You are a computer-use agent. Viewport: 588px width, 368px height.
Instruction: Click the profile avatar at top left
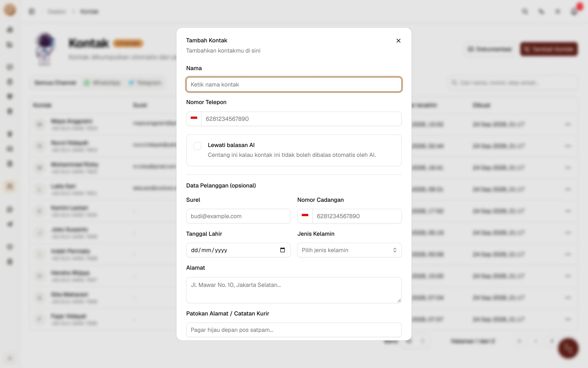click(10, 10)
